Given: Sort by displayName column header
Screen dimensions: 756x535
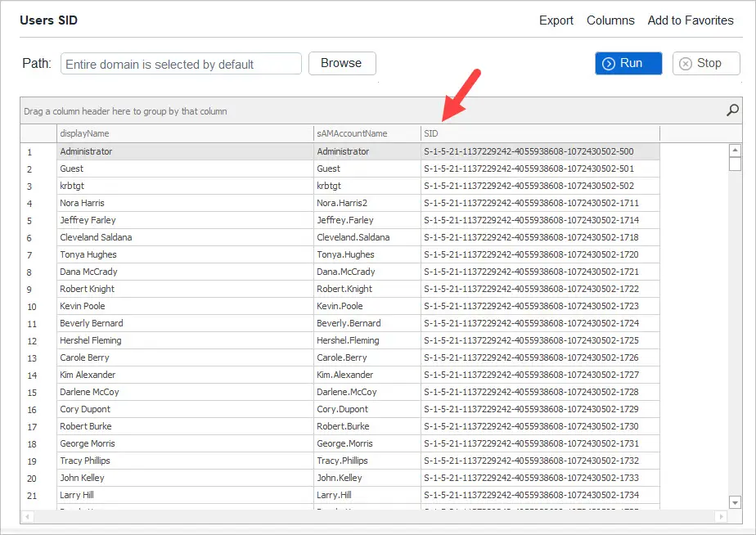Looking at the screenshot, I should coord(185,133).
